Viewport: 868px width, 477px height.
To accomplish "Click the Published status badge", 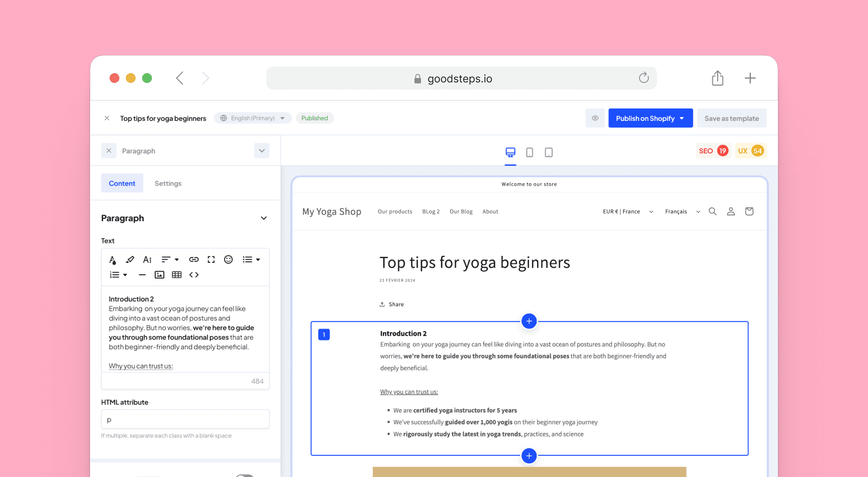I will (x=315, y=118).
